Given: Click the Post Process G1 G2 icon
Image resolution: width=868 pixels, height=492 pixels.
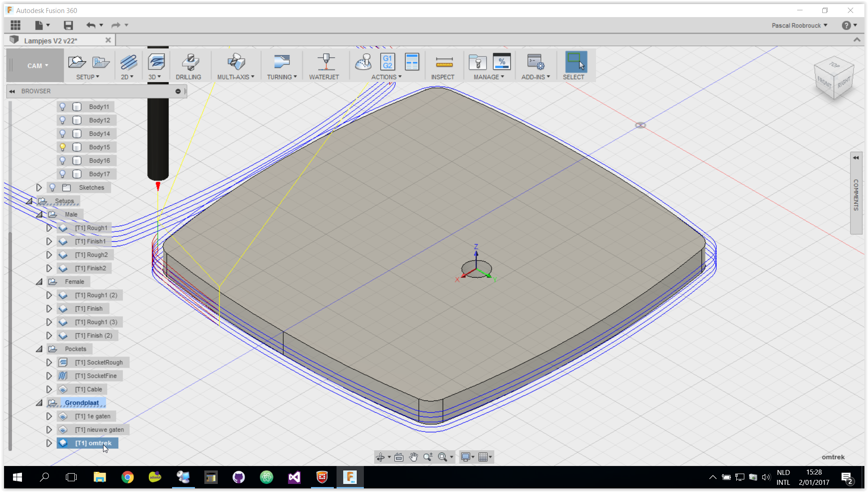Looking at the screenshot, I should [x=388, y=62].
